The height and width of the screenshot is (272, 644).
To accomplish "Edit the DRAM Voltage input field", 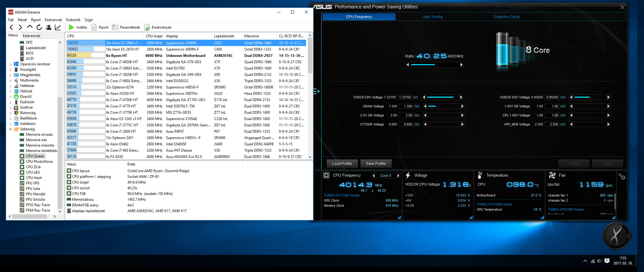I will coord(406,106).
